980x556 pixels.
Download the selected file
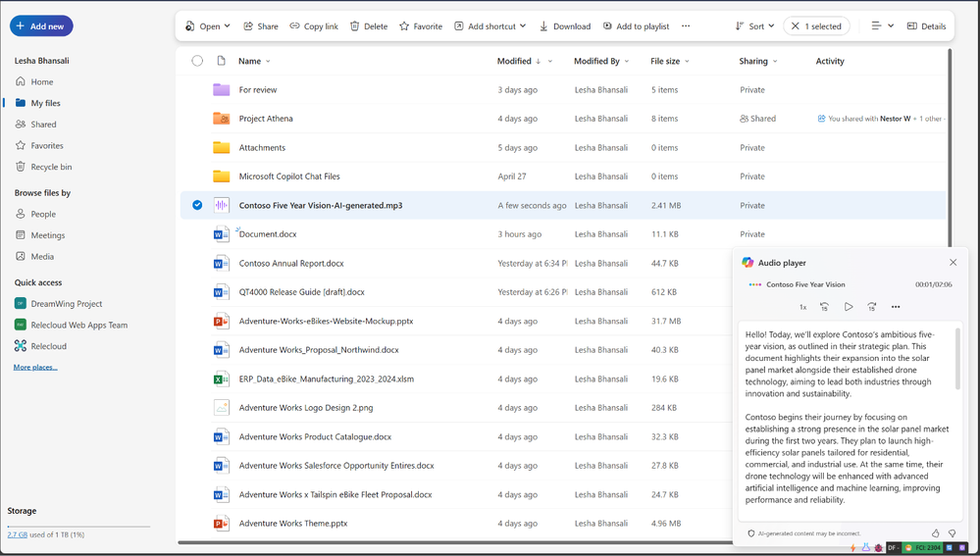(565, 26)
